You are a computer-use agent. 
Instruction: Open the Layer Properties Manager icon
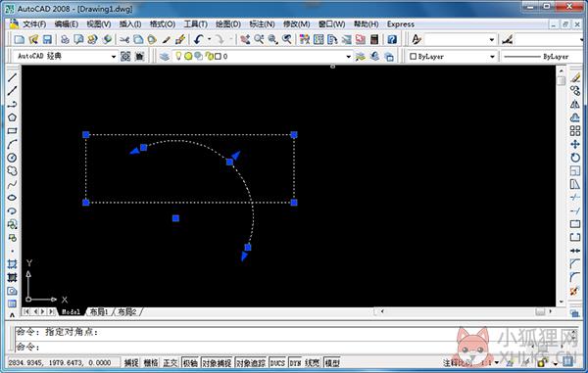[164, 56]
